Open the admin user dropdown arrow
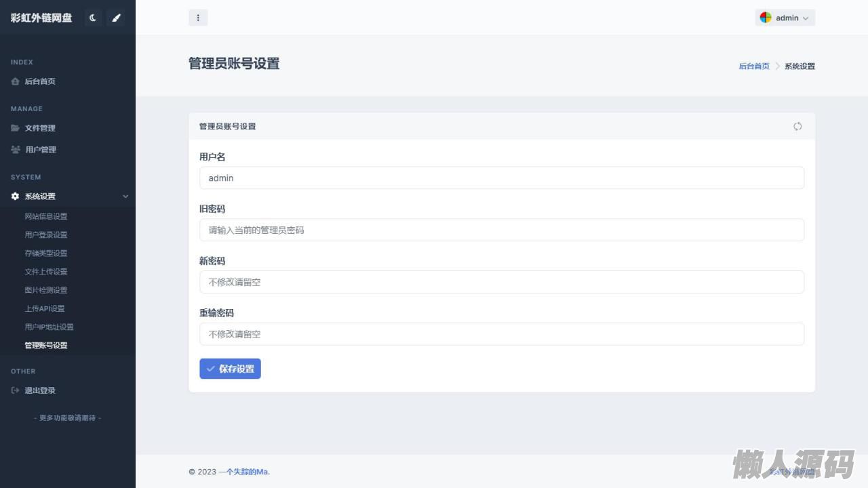Viewport: 868px width, 488px height. click(806, 18)
